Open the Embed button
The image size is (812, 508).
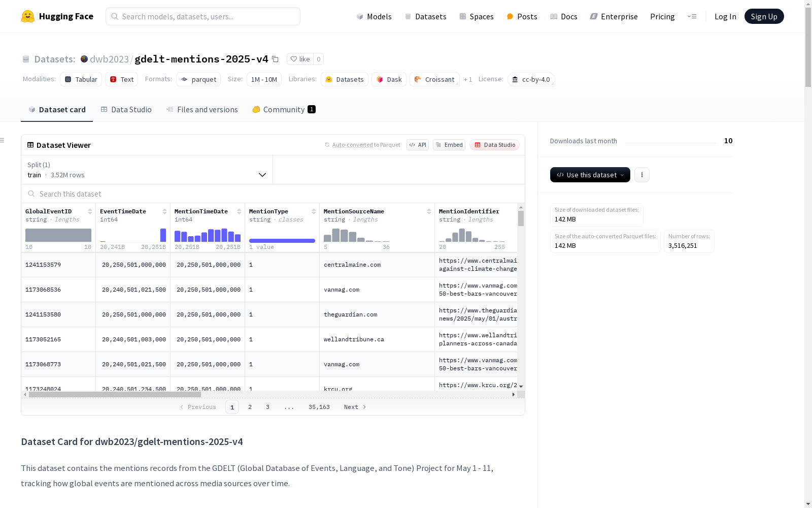pyautogui.click(x=449, y=145)
